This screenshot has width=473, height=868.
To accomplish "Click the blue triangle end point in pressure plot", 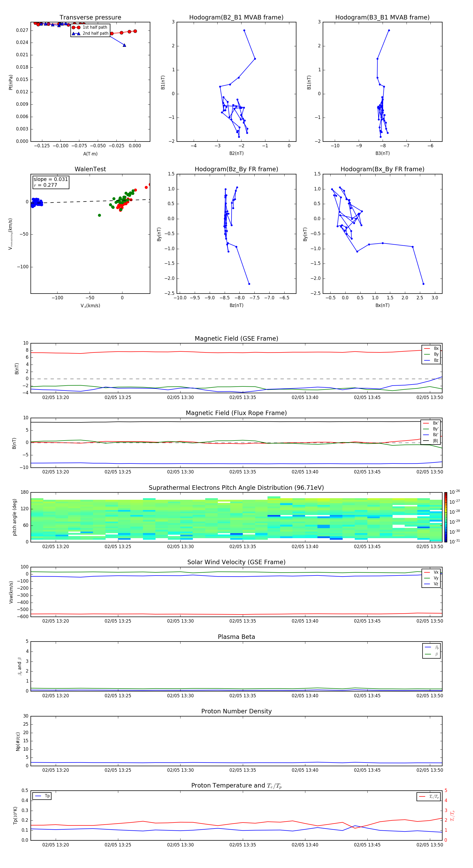I will click(124, 45).
